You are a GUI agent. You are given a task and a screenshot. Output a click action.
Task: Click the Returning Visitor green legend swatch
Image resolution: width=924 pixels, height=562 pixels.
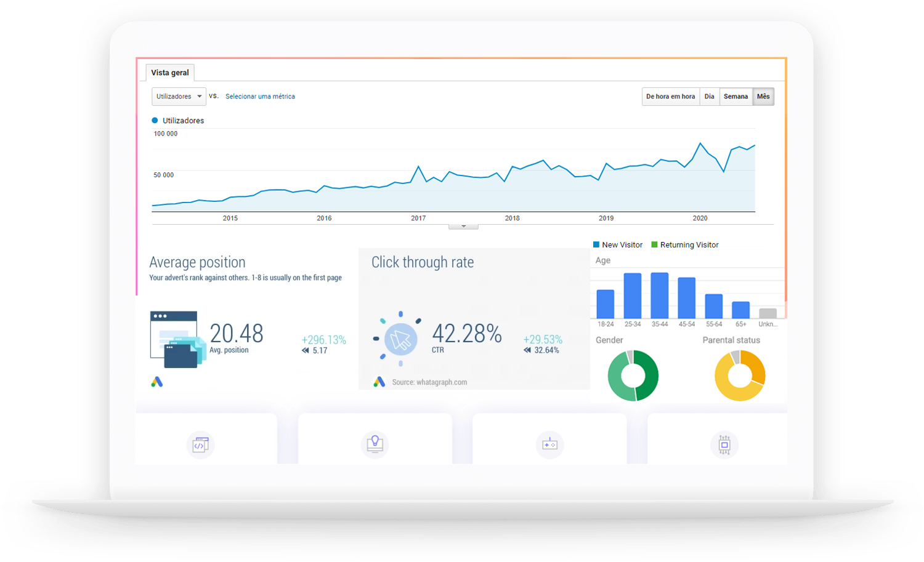654,245
